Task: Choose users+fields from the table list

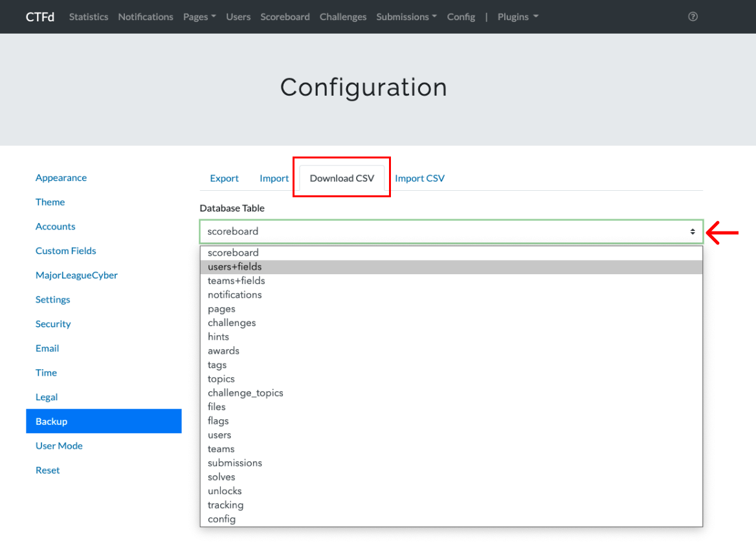Action: [x=235, y=267]
